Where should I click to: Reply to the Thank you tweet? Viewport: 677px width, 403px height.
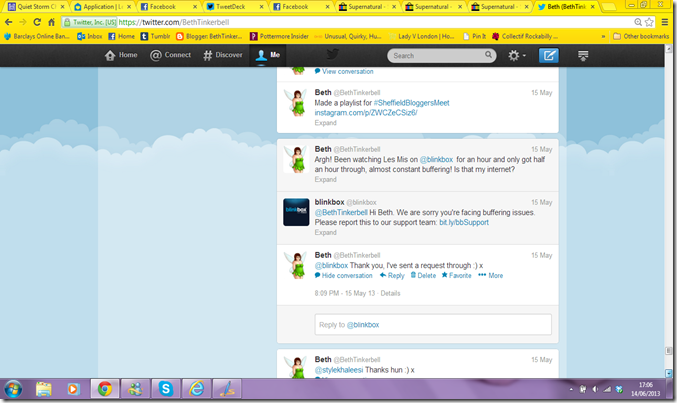392,276
